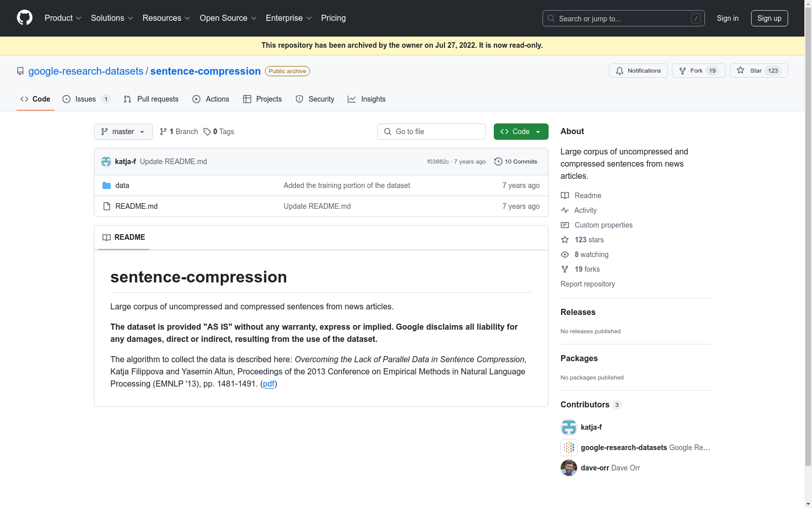The image size is (812, 508).
Task: Click the Readme book icon in About
Action: click(565, 196)
